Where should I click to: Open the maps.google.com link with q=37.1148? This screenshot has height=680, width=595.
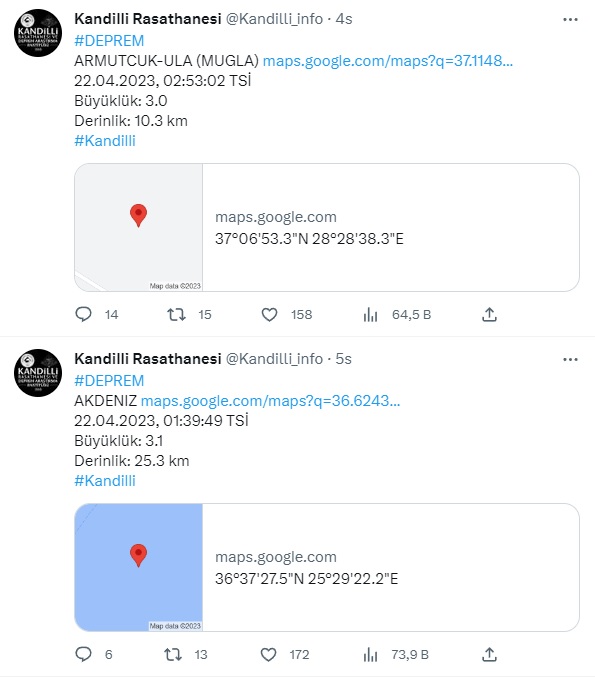click(x=388, y=61)
